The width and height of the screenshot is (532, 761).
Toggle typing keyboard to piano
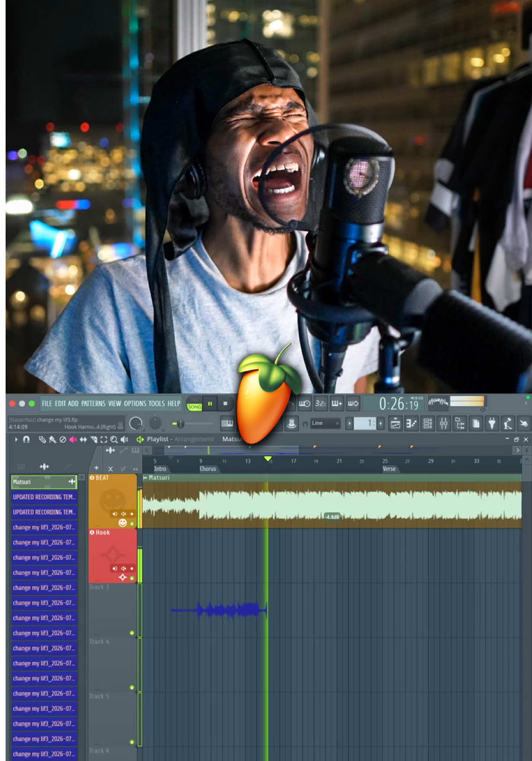click(227, 424)
